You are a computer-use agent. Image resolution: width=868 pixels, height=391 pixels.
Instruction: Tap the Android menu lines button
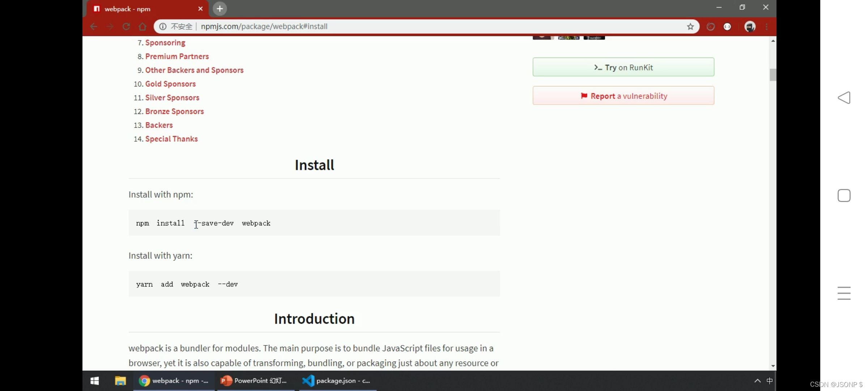(x=844, y=293)
